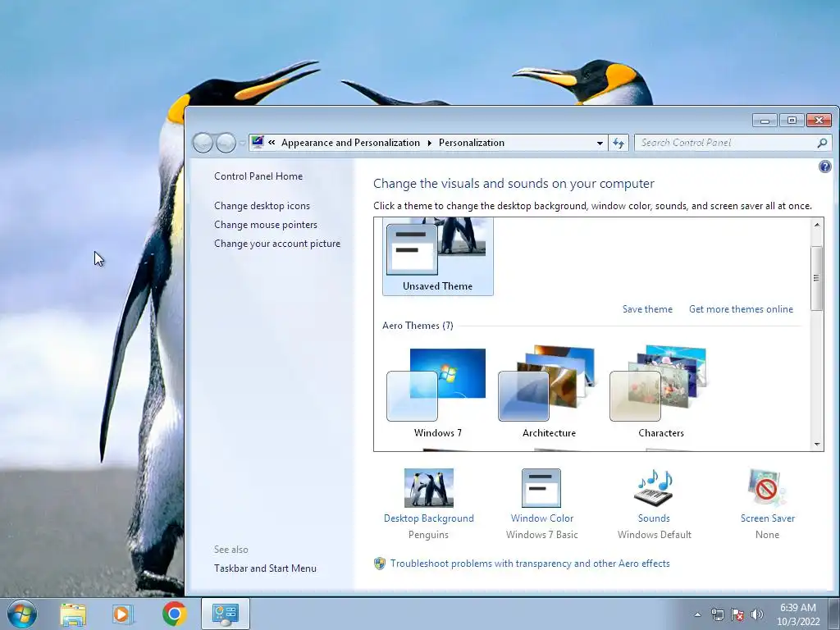Click the taskbar clock 6:39 AM
The height and width of the screenshot is (630, 840).
tap(797, 608)
